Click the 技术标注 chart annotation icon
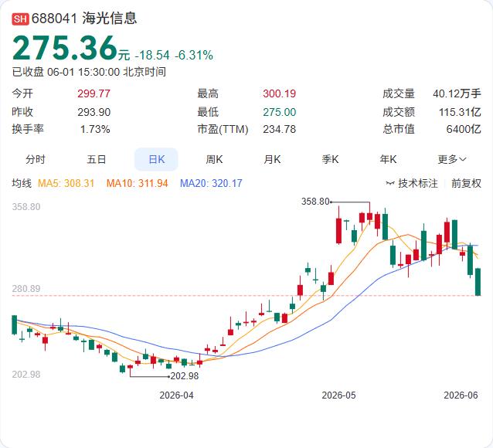 pyautogui.click(x=390, y=183)
